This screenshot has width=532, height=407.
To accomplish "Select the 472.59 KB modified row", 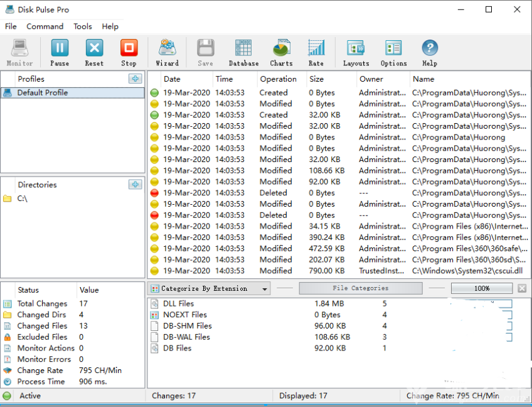I will [339, 248].
